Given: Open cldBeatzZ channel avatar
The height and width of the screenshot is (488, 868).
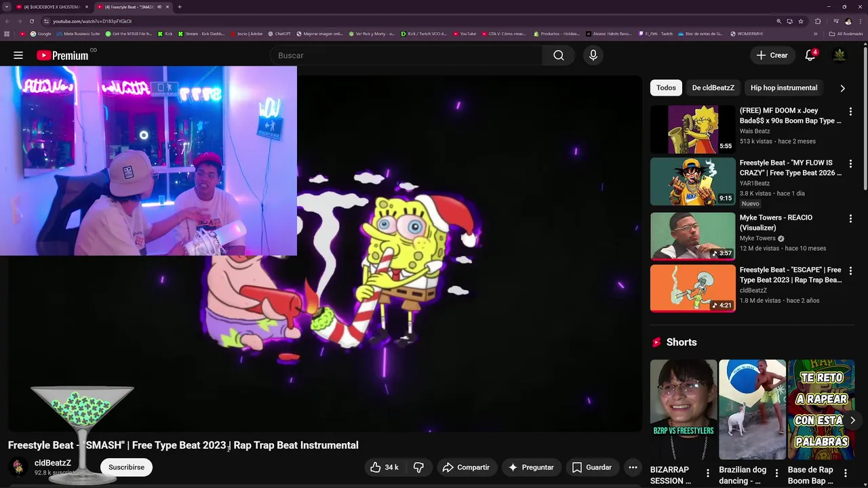Looking at the screenshot, I should [18, 467].
